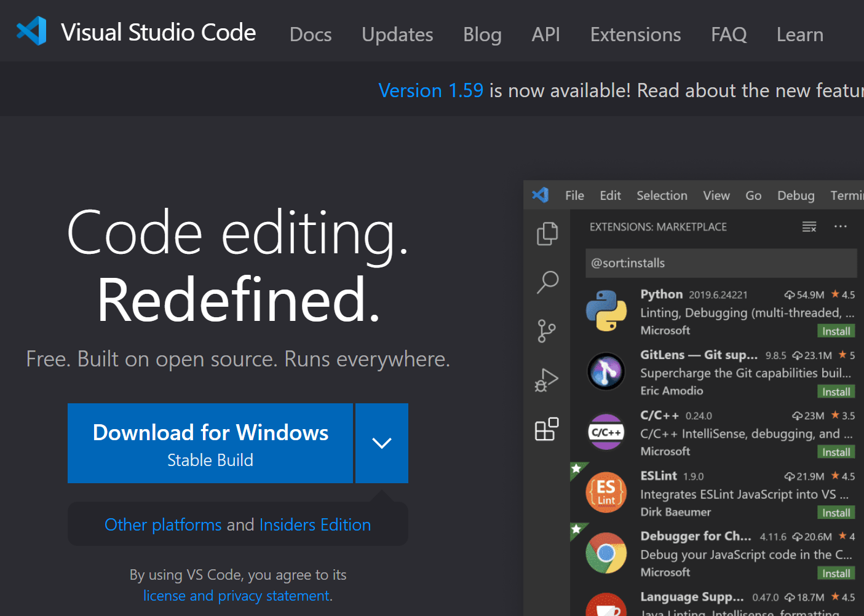
Task: Click the C/C++ extension logo
Action: (x=606, y=432)
